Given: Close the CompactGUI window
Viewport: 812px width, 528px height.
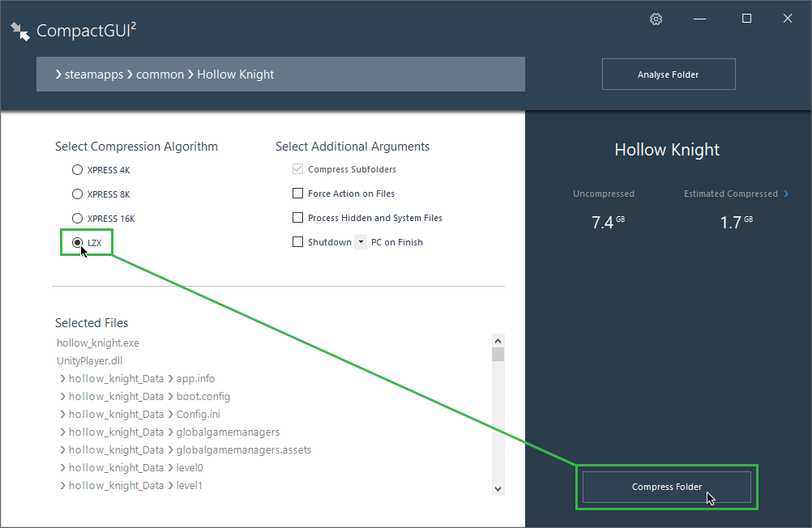Looking at the screenshot, I should coord(788,19).
